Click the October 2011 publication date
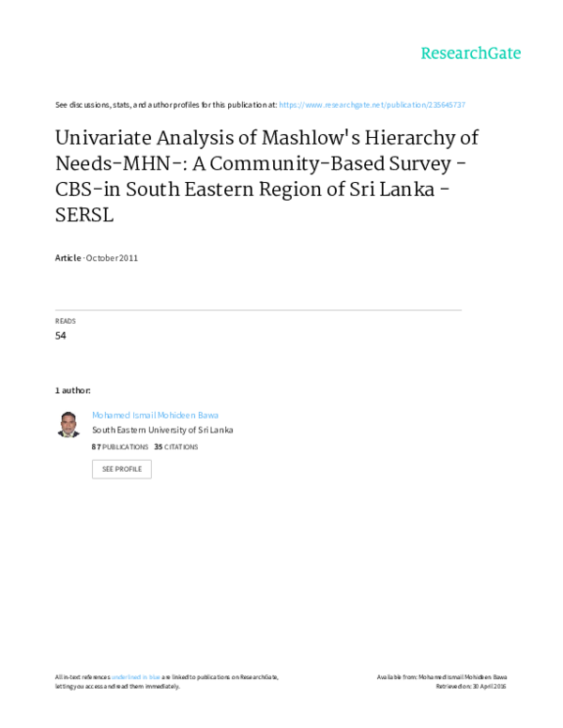This screenshot has width=563, height=728. tap(112, 258)
